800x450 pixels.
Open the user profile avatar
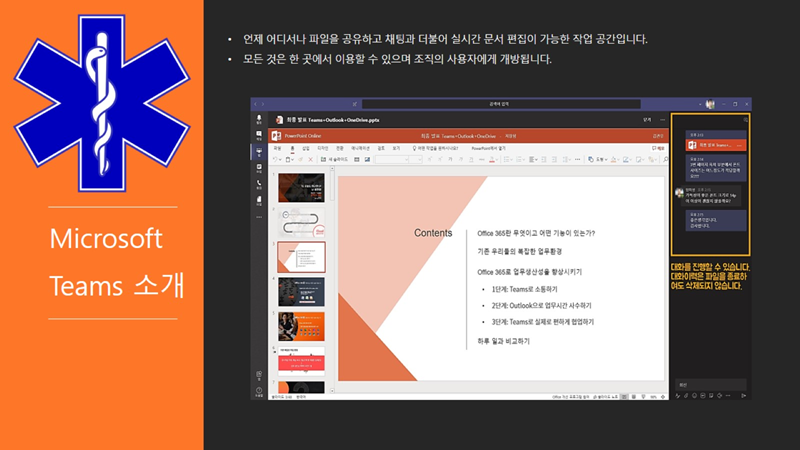coord(710,104)
